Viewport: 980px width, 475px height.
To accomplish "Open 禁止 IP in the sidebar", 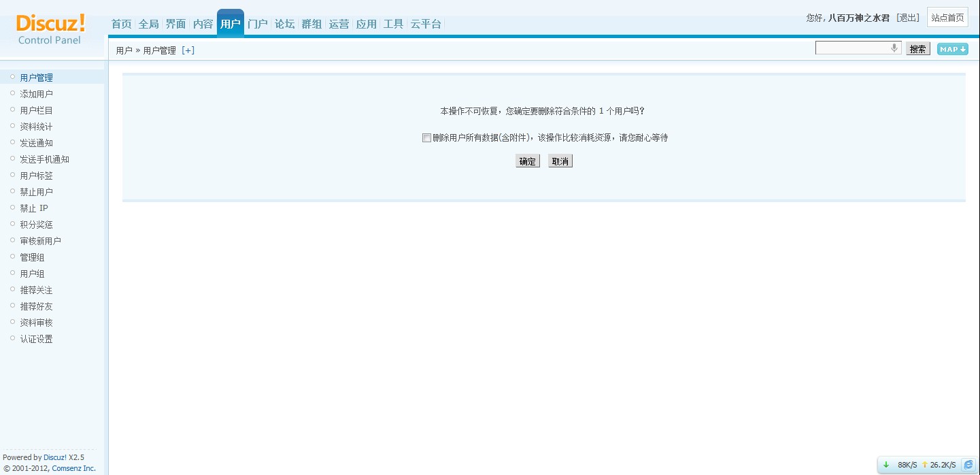I will (34, 208).
